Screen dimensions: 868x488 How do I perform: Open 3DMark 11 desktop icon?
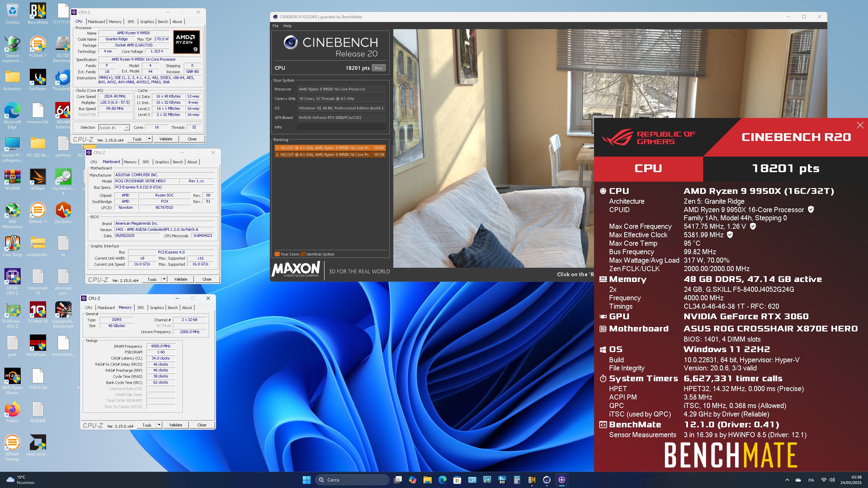tap(38, 213)
